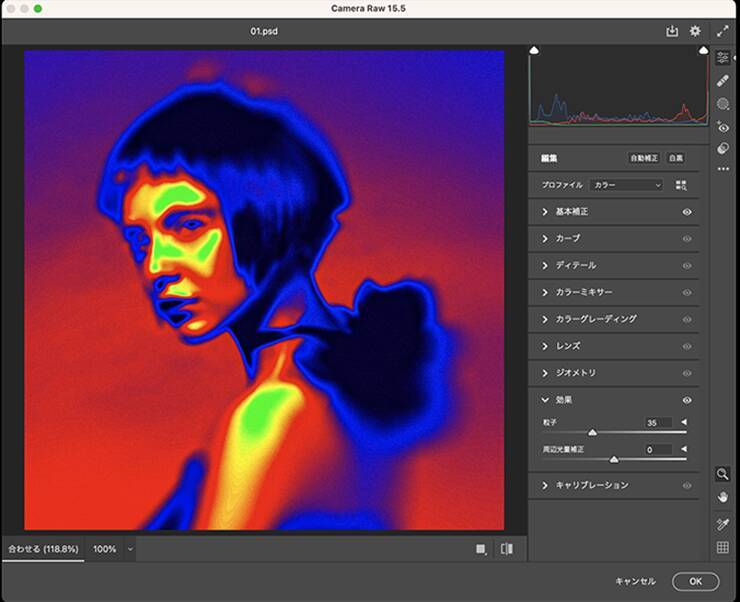Screen dimensions: 740x602
Task: Toggle visibility of 基本補正 panel
Action: [x=687, y=212]
